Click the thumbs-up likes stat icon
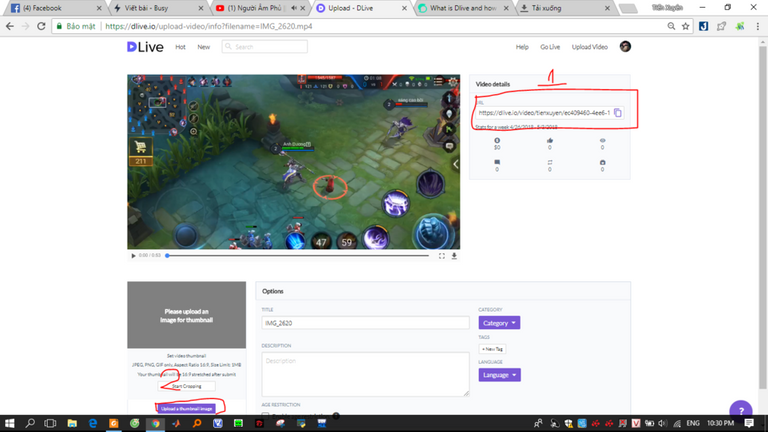The height and width of the screenshot is (432, 768). (550, 141)
